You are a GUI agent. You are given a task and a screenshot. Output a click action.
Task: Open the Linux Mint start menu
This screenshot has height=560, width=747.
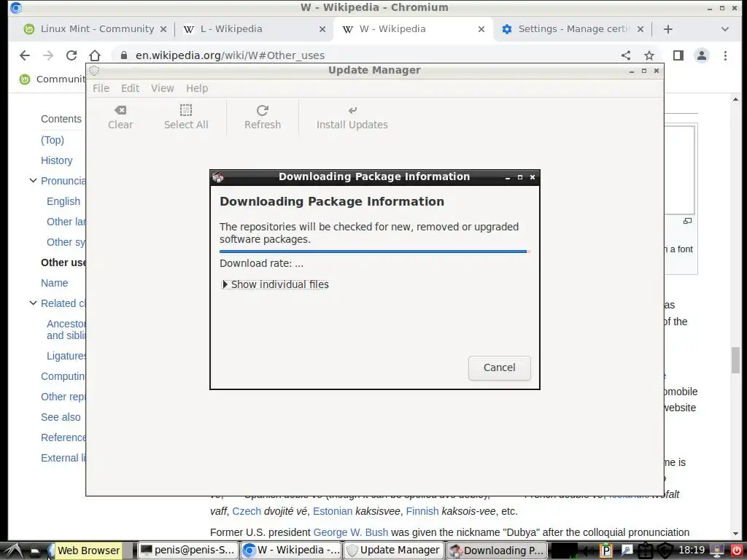pos(13,551)
